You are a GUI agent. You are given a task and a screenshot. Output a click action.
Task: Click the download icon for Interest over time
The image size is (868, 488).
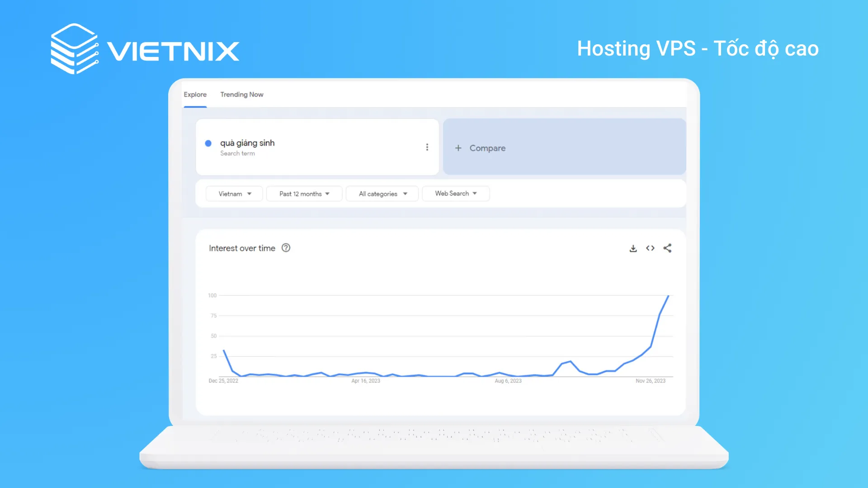[633, 248]
